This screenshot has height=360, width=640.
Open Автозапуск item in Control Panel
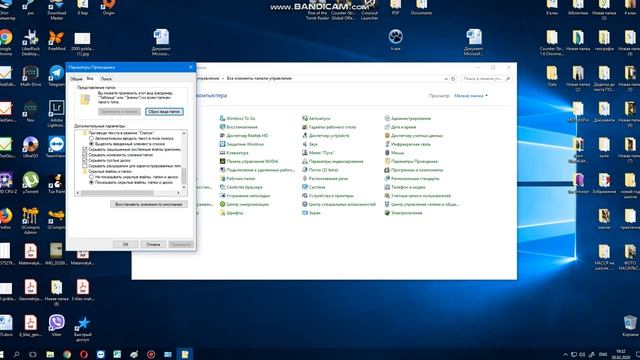click(x=316, y=118)
